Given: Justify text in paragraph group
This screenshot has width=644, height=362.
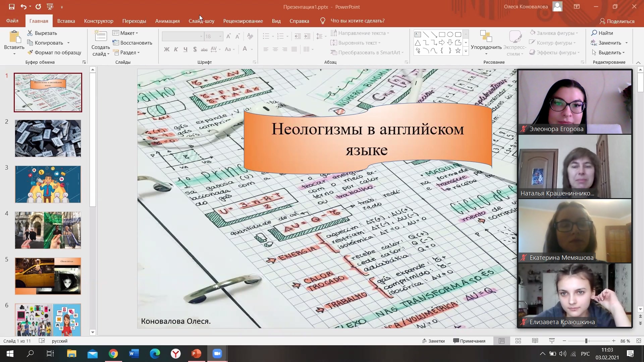Looking at the screenshot, I should [x=294, y=49].
